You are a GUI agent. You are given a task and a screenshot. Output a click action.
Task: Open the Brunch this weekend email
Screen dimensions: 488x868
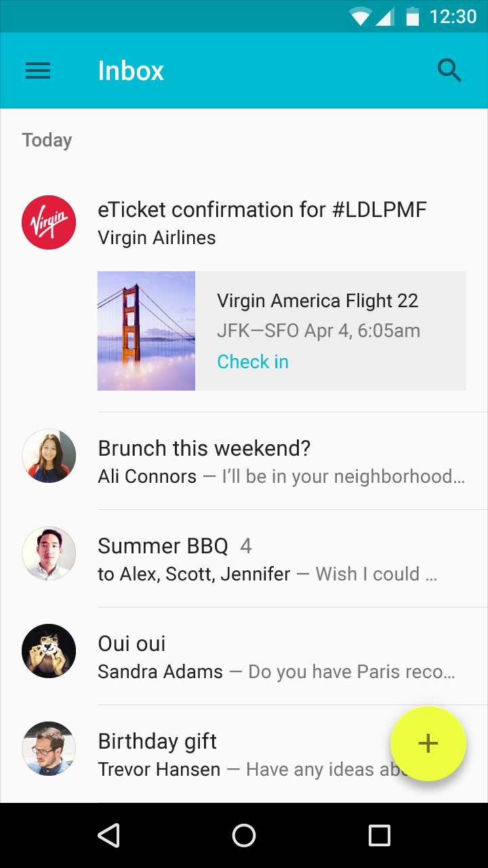tap(271, 461)
